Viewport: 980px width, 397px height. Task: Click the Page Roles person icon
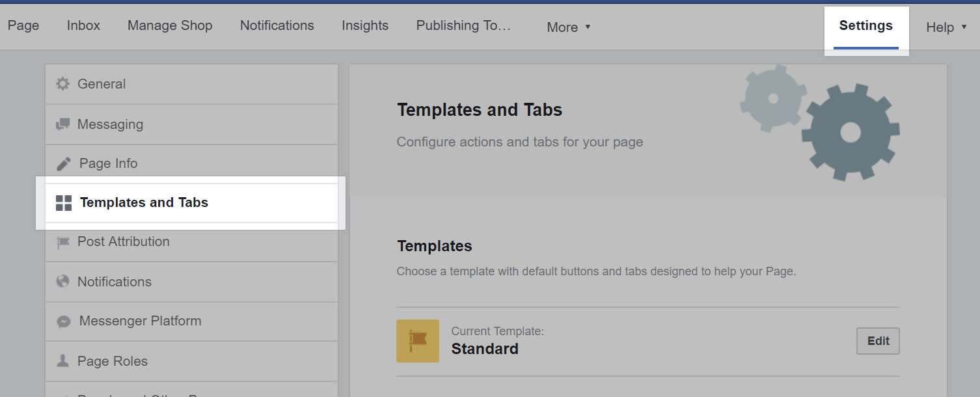[x=62, y=361]
